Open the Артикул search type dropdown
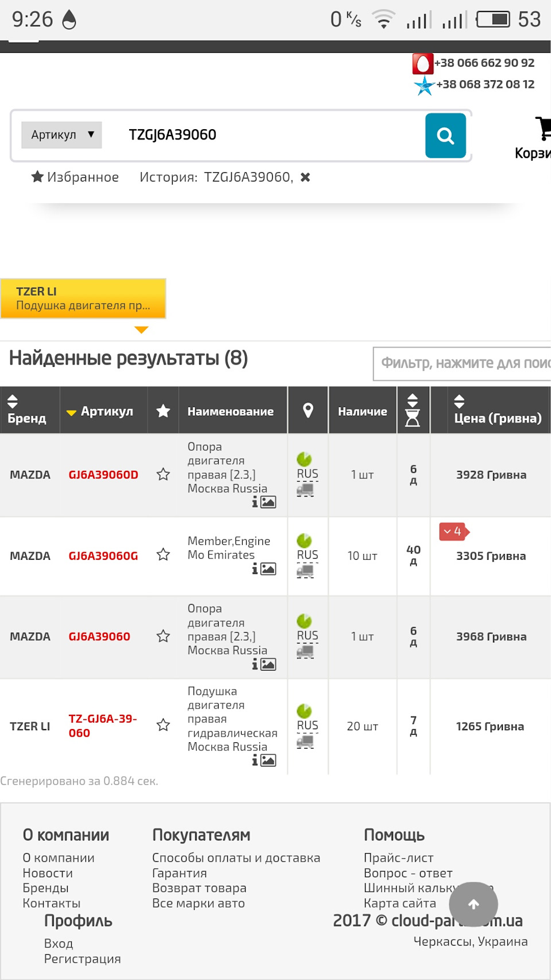Image resolution: width=551 pixels, height=980 pixels. point(61,135)
